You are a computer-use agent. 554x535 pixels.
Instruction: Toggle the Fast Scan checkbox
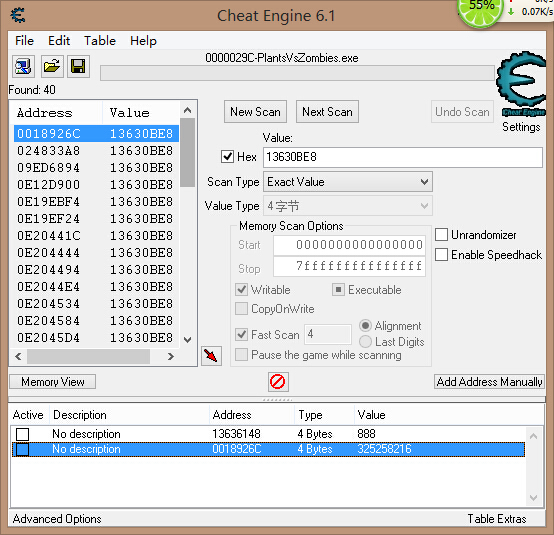click(242, 334)
